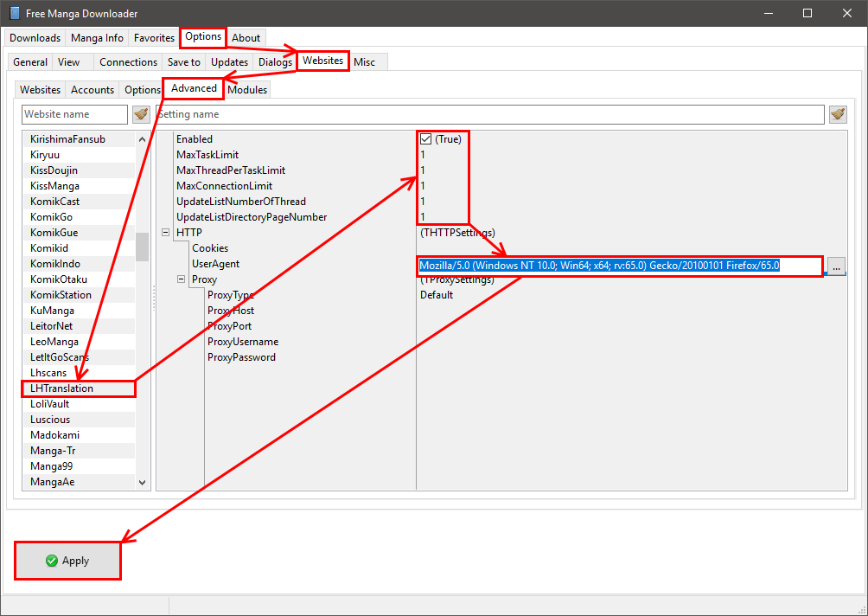Select KomikGue in the website list
This screenshot has height=616, width=868.
pyautogui.click(x=79, y=233)
